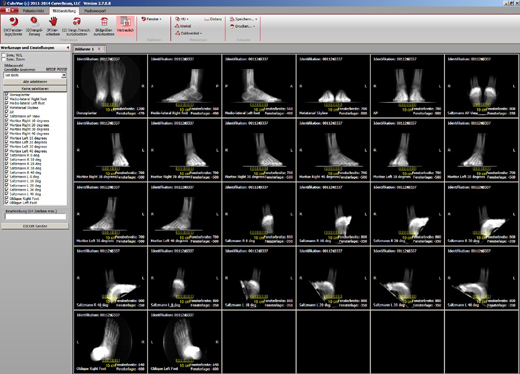Viewport: 520px width, 374px height.
Task: Toggle the highlighted pink ribbon tool
Action: tap(125, 25)
